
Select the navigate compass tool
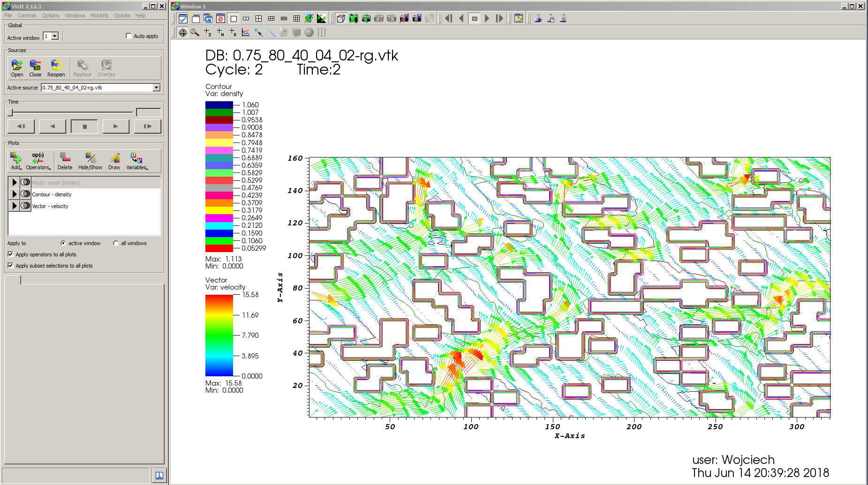pos(183,32)
